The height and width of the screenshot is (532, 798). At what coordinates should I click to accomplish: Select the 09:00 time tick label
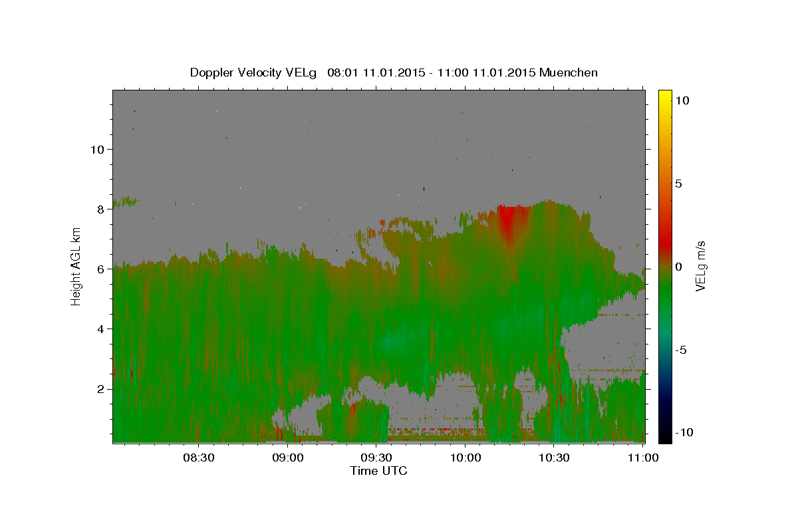(288, 458)
